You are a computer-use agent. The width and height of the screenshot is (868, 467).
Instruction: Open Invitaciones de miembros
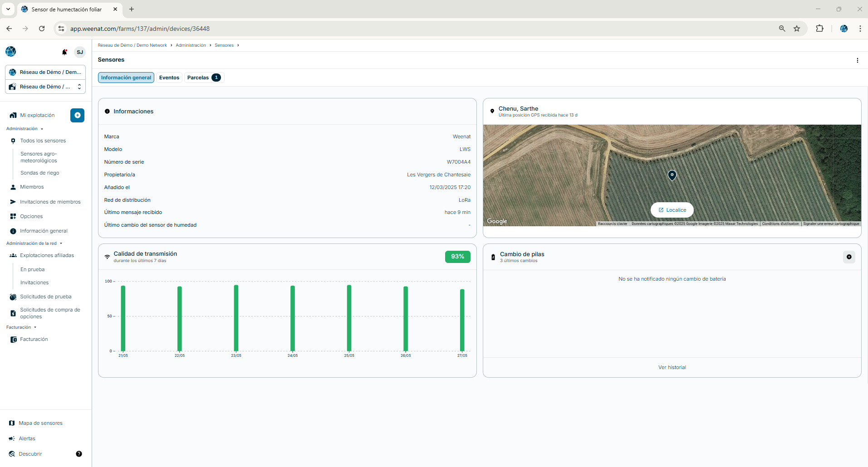coord(50,202)
